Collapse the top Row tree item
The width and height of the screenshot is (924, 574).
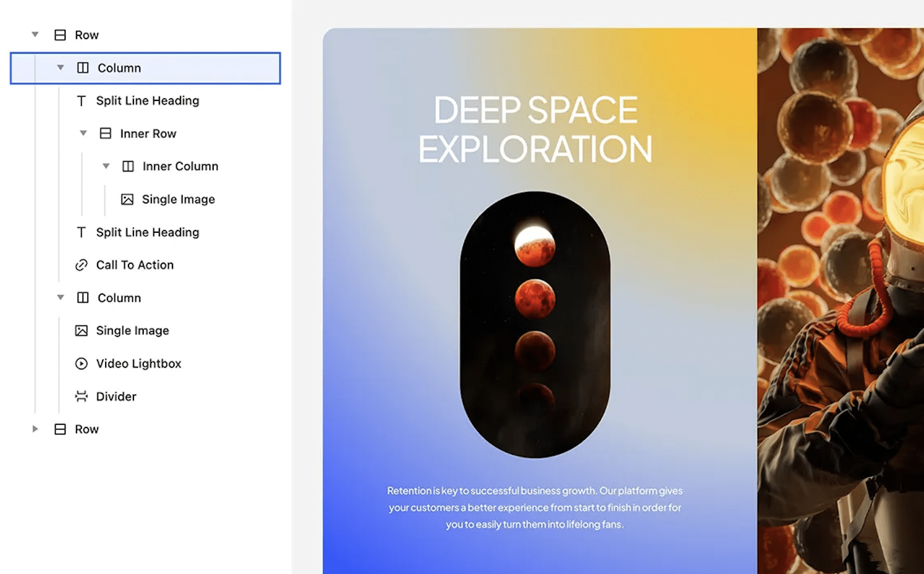[35, 35]
